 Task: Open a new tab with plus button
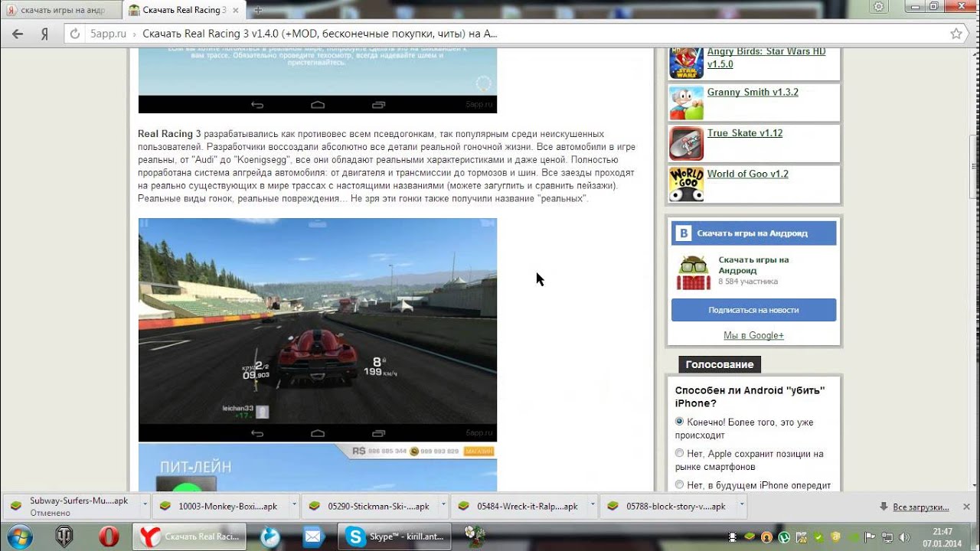[x=258, y=10]
